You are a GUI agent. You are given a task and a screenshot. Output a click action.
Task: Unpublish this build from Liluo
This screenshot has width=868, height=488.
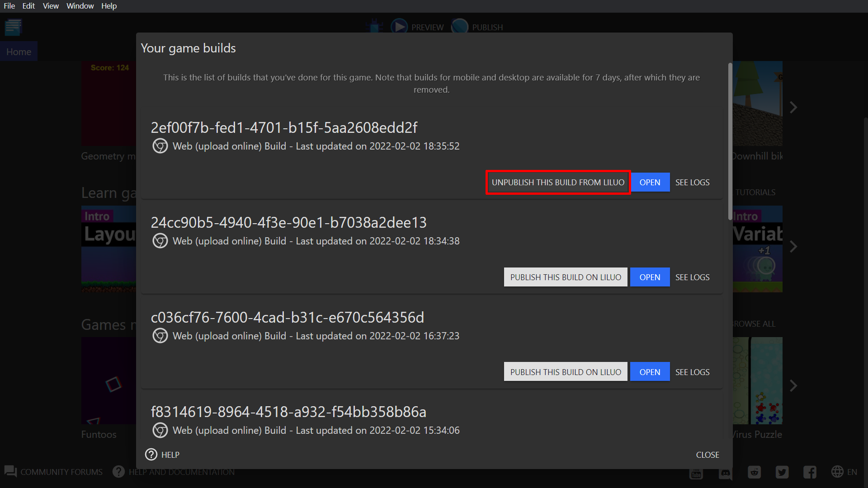[558, 183]
